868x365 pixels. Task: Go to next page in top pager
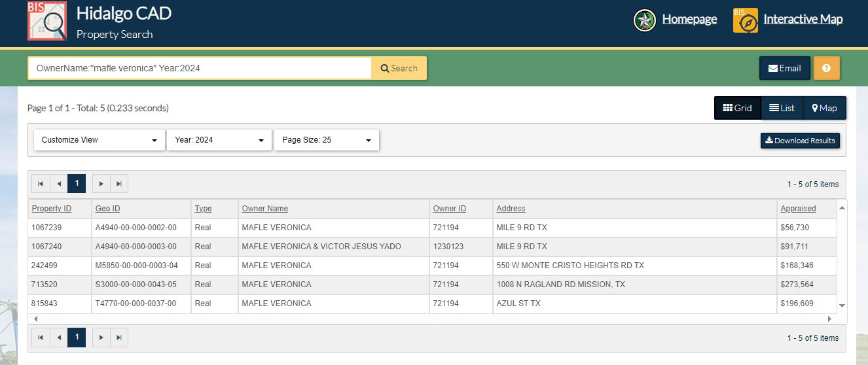click(101, 184)
